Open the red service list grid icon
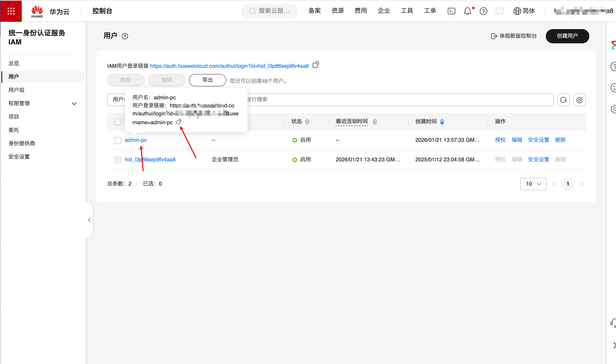 (11, 11)
